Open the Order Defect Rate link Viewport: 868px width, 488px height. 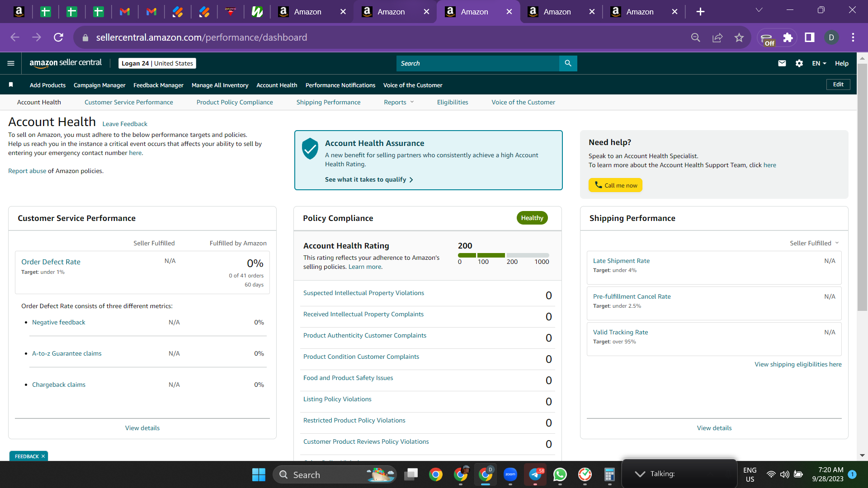(x=51, y=262)
